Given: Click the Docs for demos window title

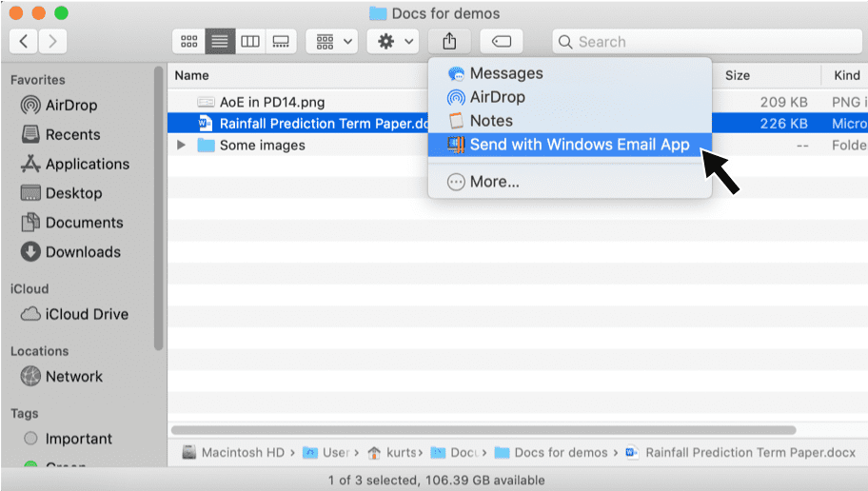Looking at the screenshot, I should point(435,13).
